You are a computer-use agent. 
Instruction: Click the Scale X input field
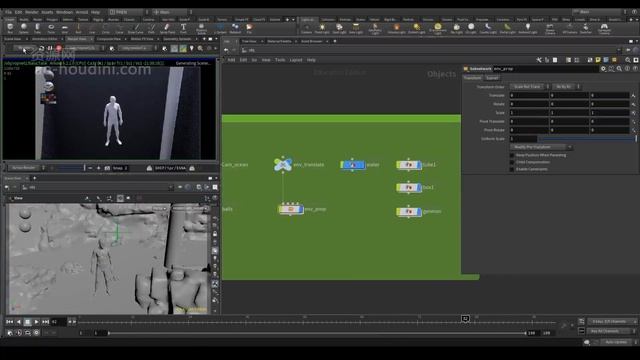(529, 113)
